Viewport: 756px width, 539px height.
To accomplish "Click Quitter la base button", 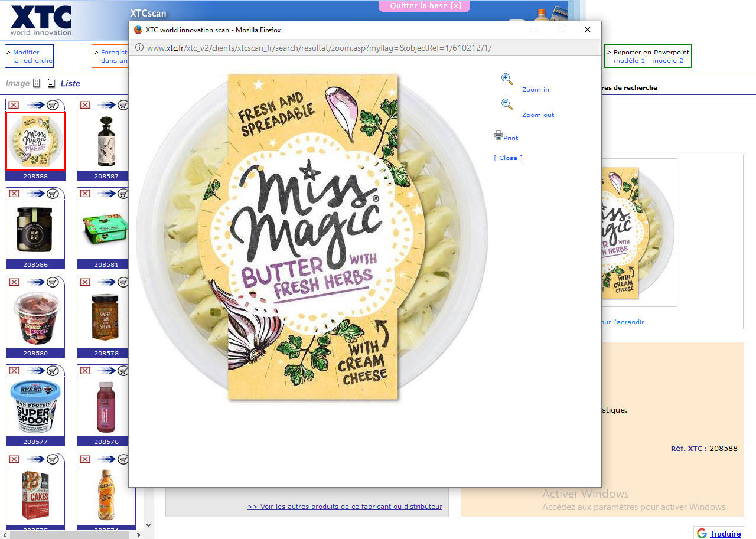I will [424, 6].
